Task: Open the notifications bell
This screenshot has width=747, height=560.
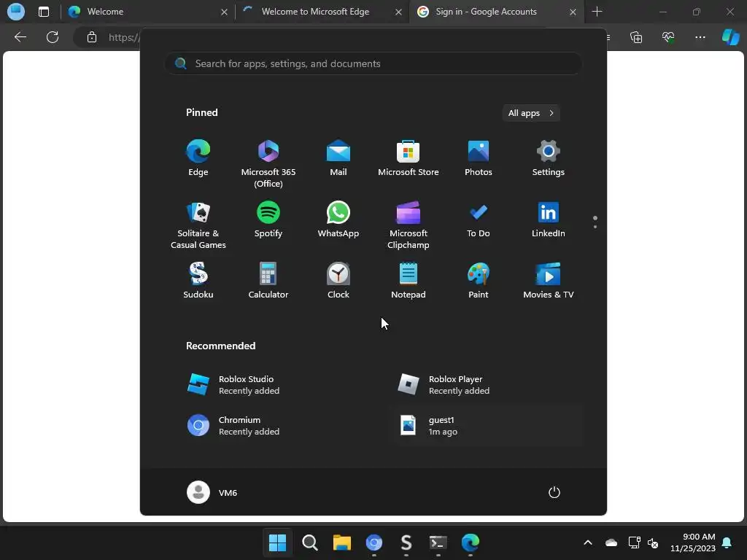Action: (727, 542)
